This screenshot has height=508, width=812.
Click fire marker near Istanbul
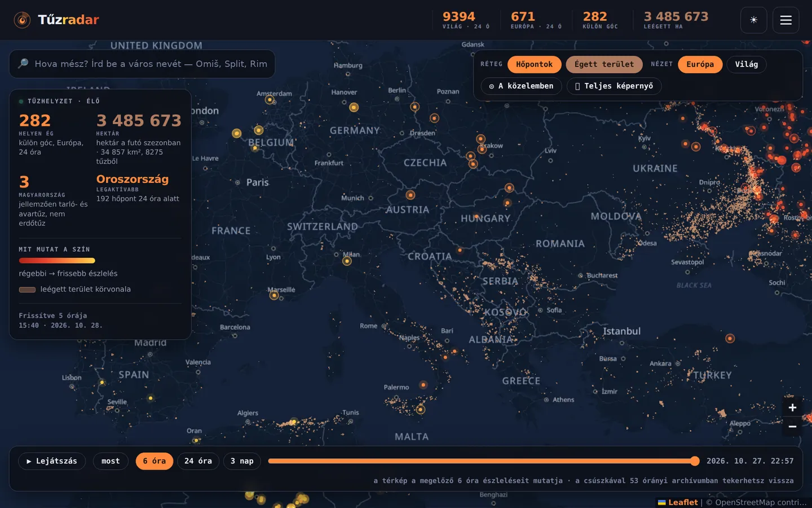point(730,339)
